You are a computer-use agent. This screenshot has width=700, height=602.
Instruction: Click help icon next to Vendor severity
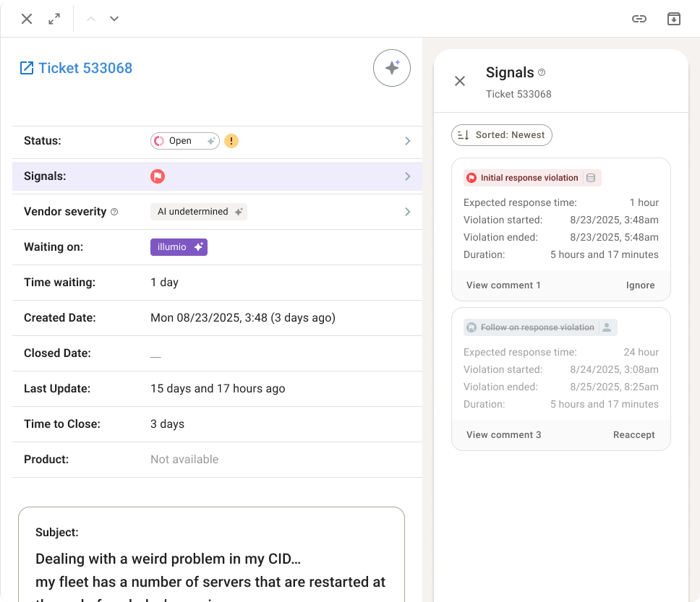click(114, 212)
